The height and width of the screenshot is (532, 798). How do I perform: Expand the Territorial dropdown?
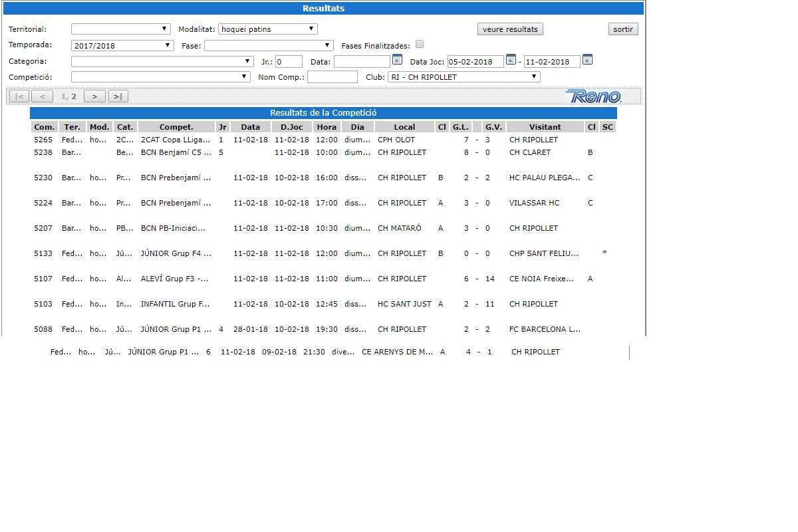[121, 29]
